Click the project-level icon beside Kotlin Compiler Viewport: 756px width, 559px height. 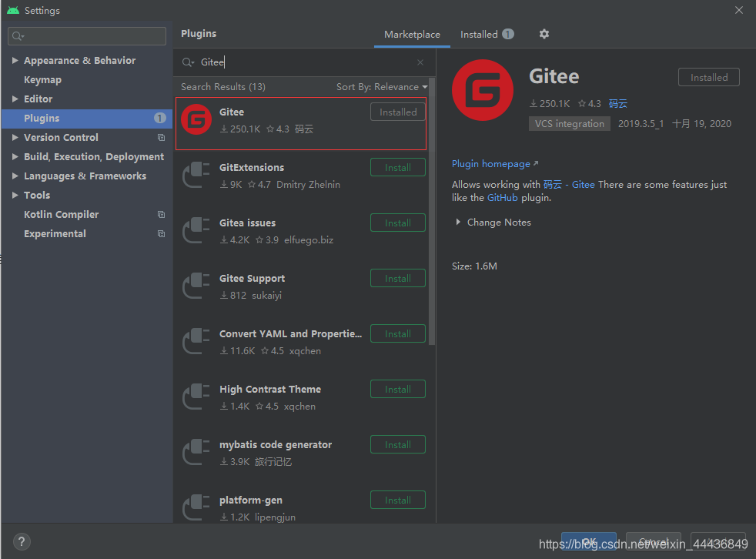coord(161,215)
